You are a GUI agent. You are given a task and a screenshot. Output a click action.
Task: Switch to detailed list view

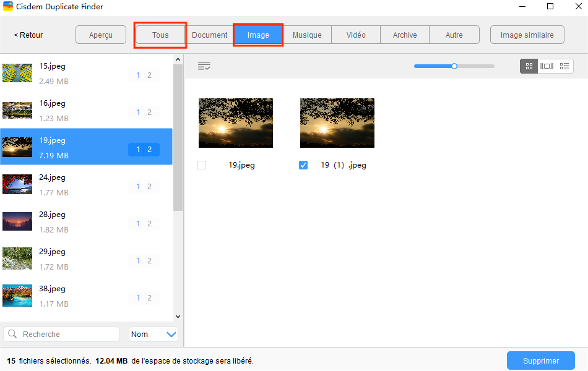564,66
